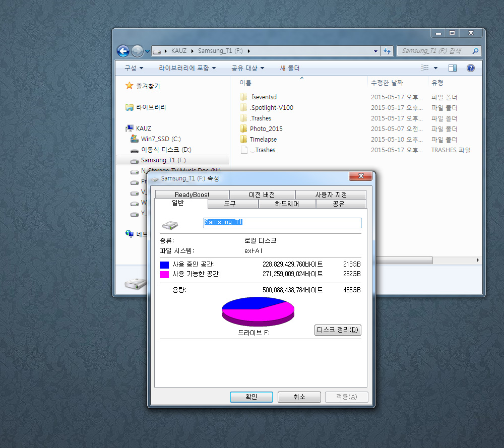This screenshot has width=504, height=448.
Task: Click the Win7_SSD (C:) drive icon
Action: click(134, 139)
